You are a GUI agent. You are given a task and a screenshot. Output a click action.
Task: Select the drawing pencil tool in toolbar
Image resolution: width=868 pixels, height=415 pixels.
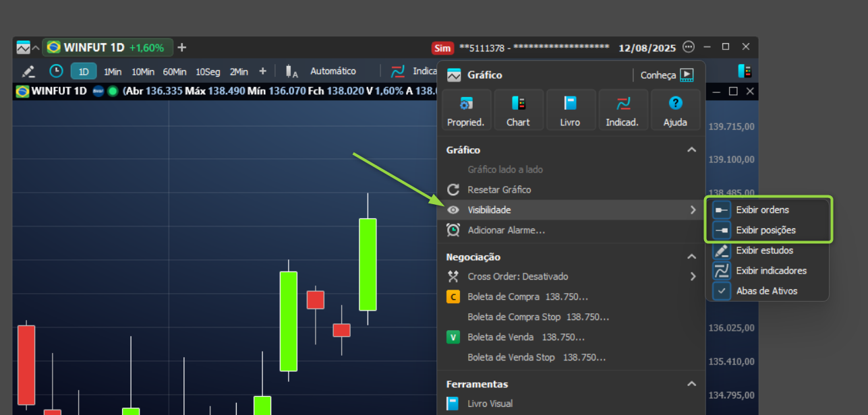[28, 71]
